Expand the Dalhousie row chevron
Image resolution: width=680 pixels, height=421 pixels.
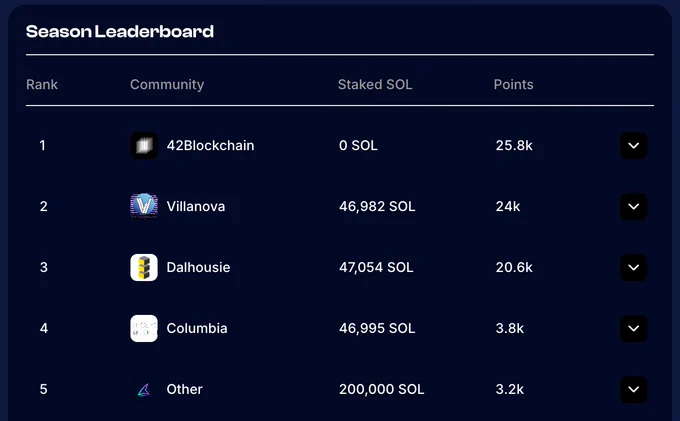coord(634,268)
